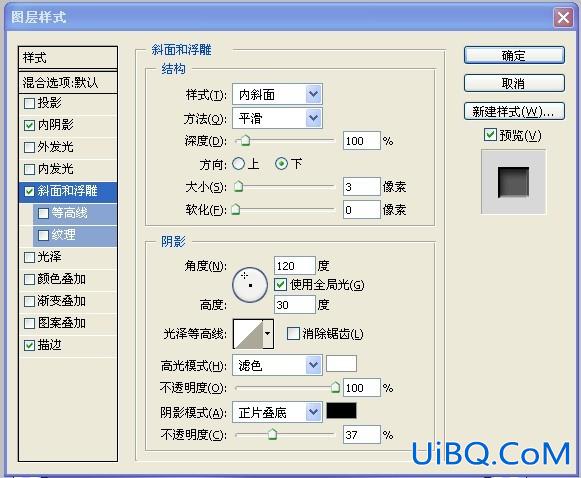Viewport: 581px width, 478px height.
Task: Enable the 颜色叠加 checkbox
Action: click(x=29, y=279)
